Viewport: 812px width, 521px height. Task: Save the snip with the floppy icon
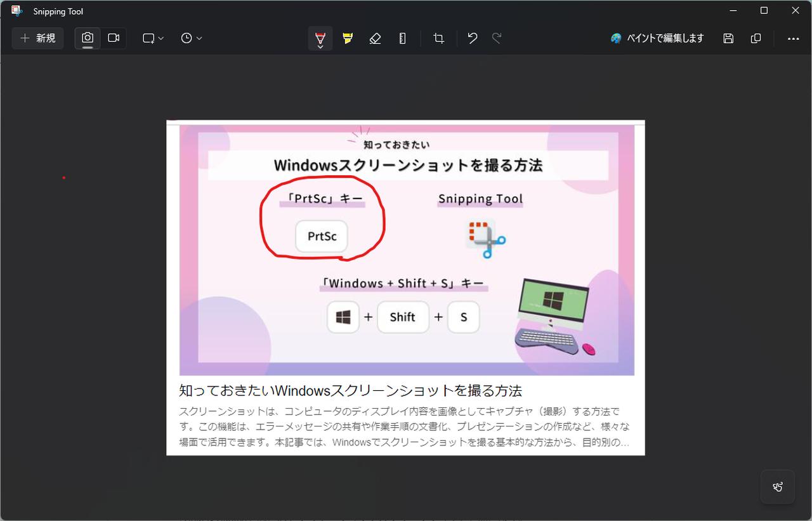pos(728,38)
